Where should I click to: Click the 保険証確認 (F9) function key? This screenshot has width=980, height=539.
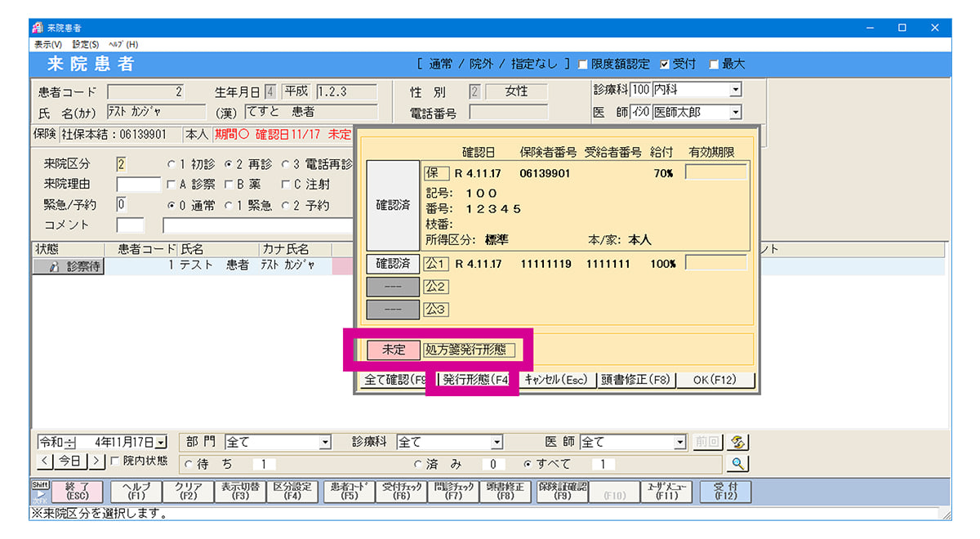tap(563, 491)
